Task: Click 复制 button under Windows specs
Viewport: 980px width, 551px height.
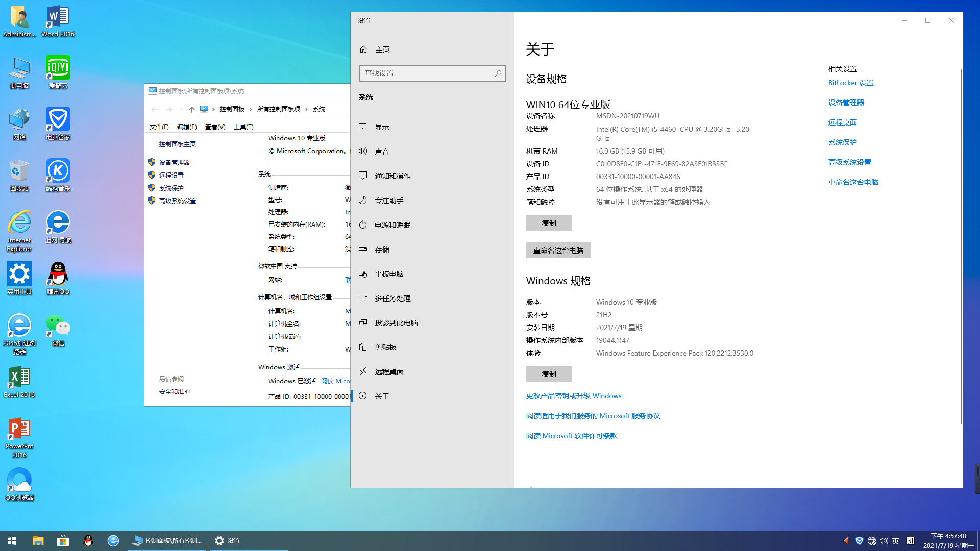Action: pos(549,374)
